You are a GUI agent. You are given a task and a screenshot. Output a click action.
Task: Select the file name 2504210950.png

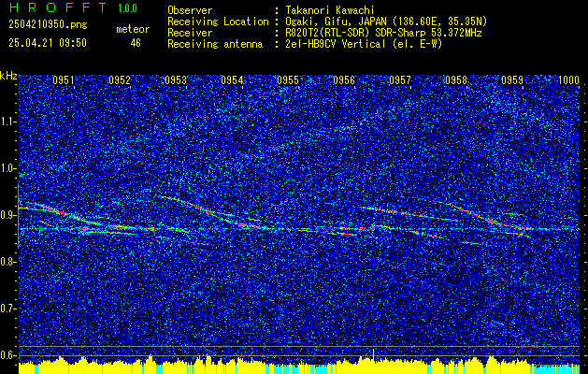coord(48,25)
